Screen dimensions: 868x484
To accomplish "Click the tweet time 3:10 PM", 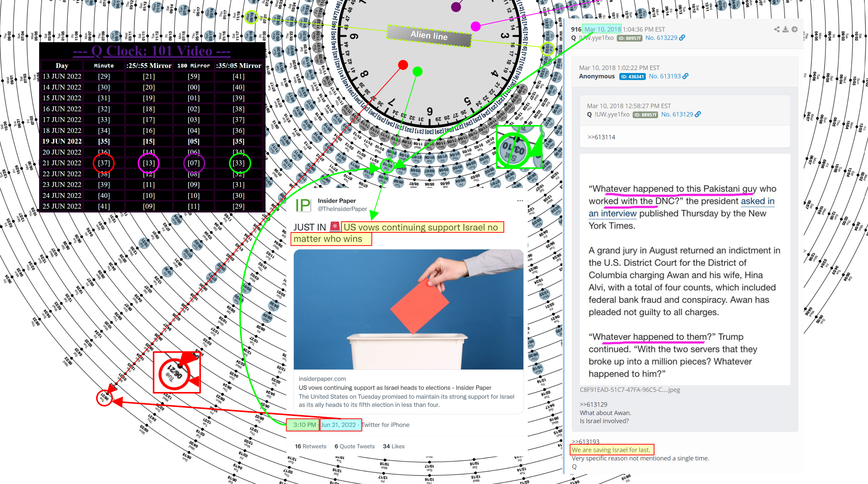I will [304, 425].
